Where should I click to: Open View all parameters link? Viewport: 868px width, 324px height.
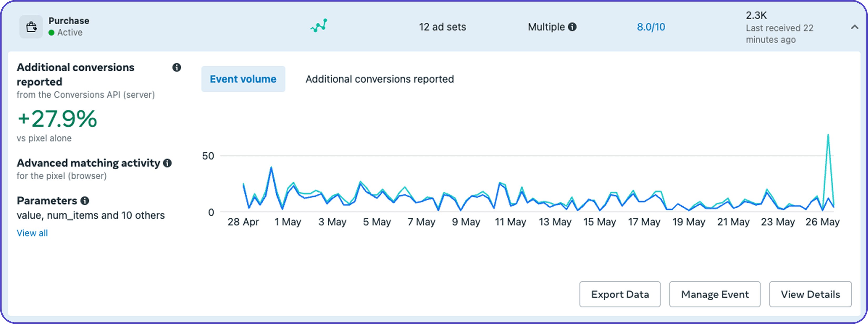pyautogui.click(x=32, y=233)
